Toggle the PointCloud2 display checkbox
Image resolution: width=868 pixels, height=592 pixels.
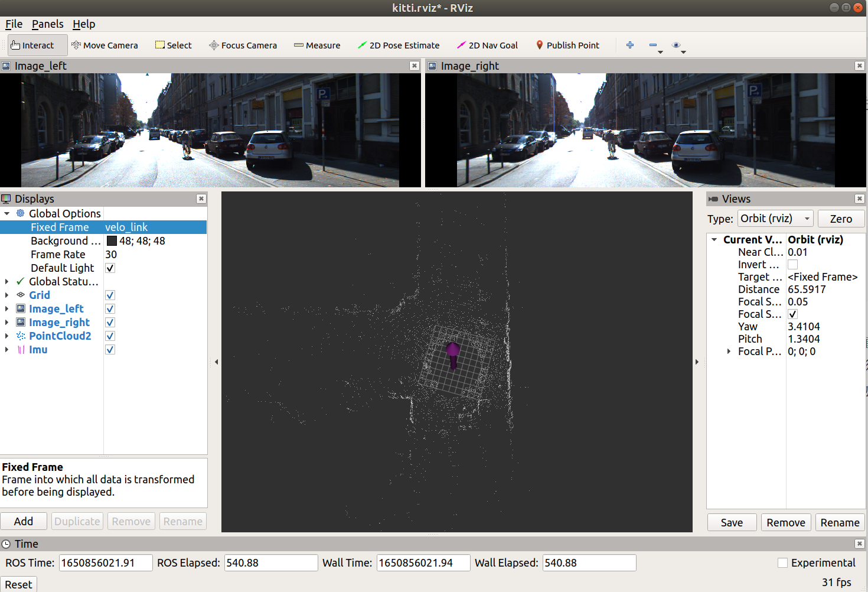coord(110,336)
